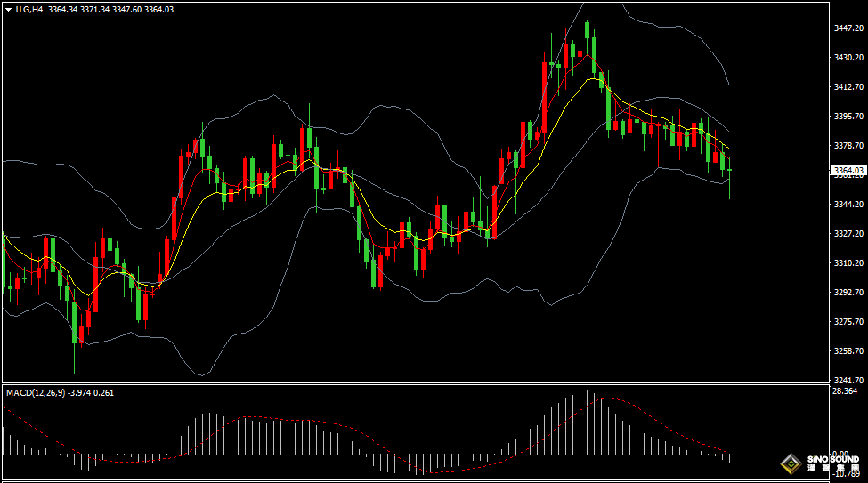The width and height of the screenshot is (868, 483).
Task: Click the 3327.20 price axis label
Action: [847, 234]
